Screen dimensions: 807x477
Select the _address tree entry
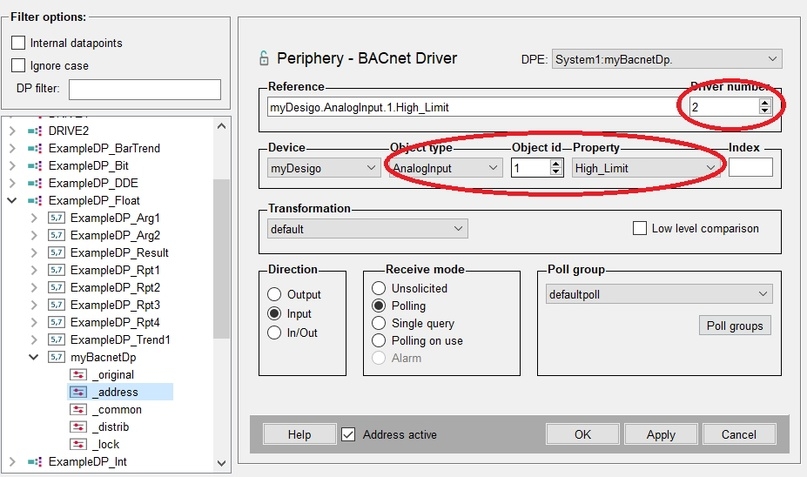point(120,392)
